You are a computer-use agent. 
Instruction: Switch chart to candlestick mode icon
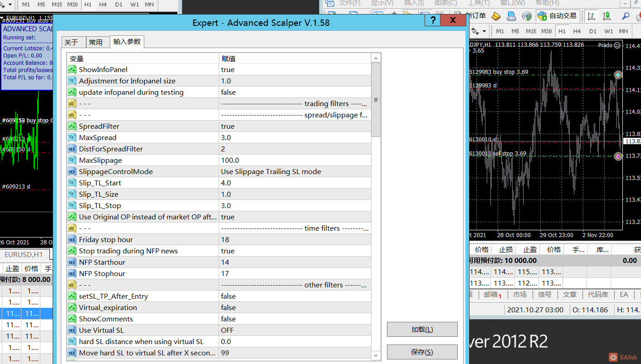pos(607,16)
